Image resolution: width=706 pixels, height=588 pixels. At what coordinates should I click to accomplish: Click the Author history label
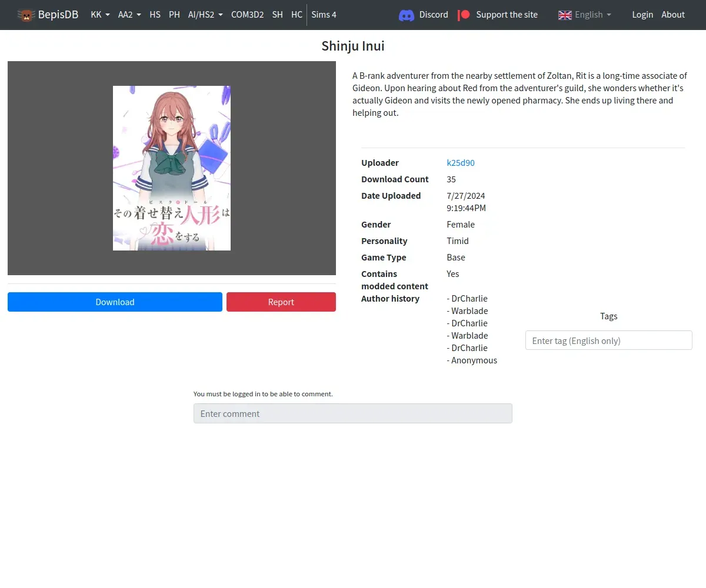click(390, 299)
